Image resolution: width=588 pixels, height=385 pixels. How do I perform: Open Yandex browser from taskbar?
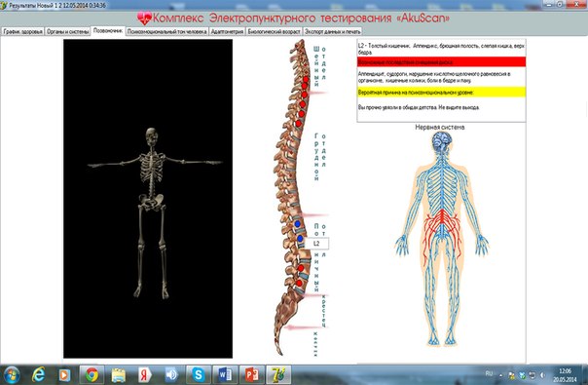click(x=145, y=375)
